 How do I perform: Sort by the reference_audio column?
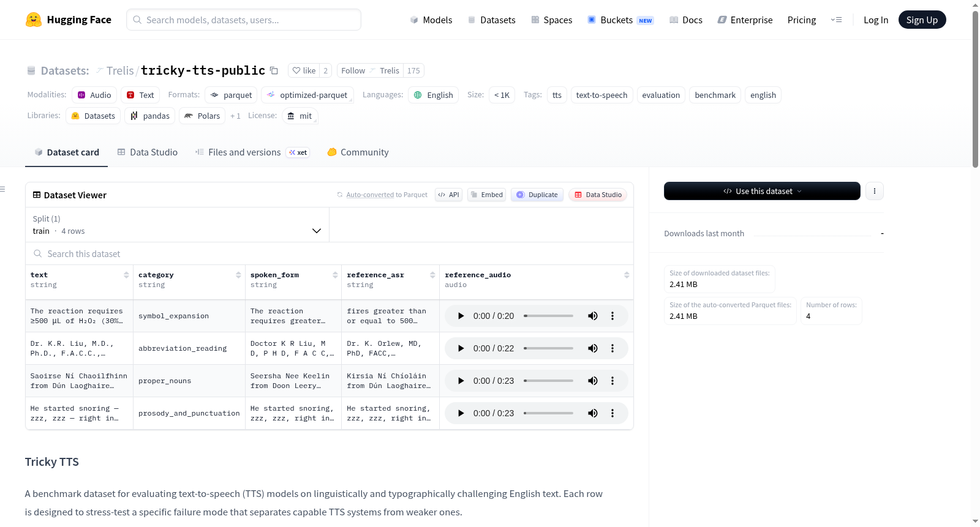tap(627, 275)
